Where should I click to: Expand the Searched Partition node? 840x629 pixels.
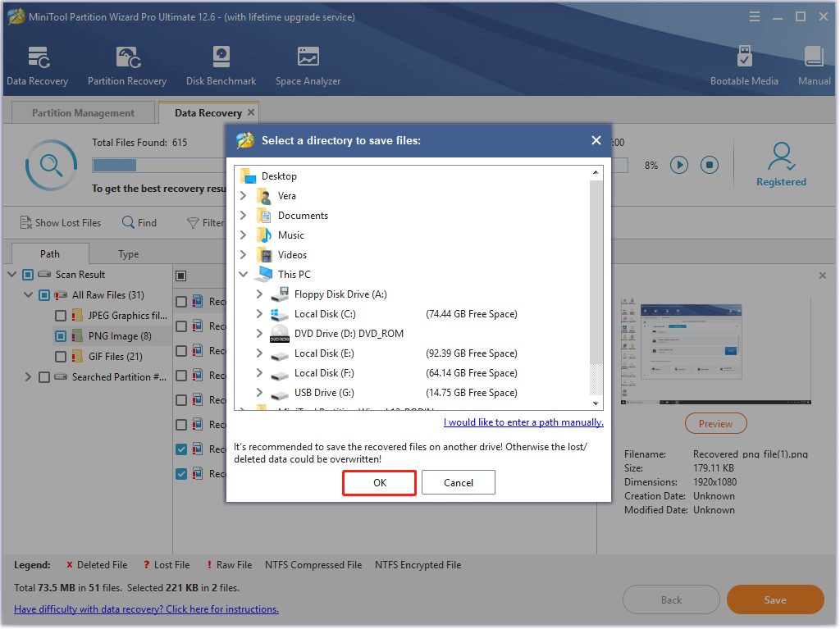(x=29, y=377)
